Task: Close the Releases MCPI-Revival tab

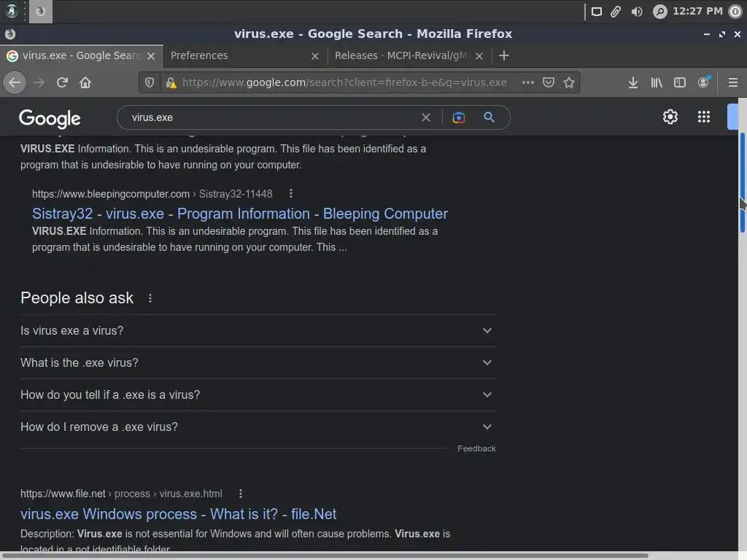Action: point(479,56)
